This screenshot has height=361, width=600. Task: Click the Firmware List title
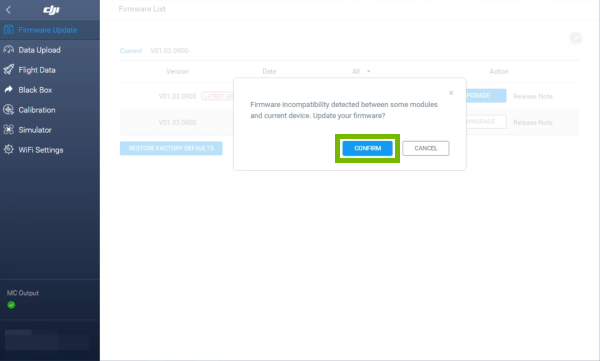[142, 9]
